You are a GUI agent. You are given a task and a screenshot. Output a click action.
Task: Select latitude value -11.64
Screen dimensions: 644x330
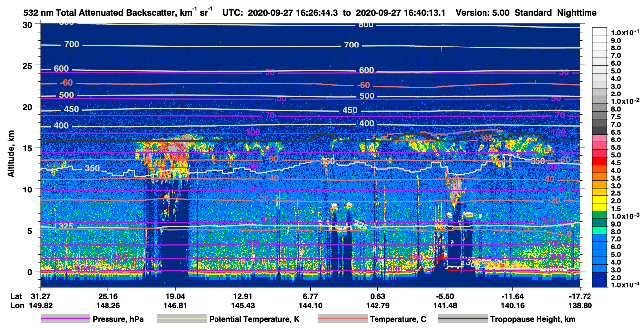513,296
